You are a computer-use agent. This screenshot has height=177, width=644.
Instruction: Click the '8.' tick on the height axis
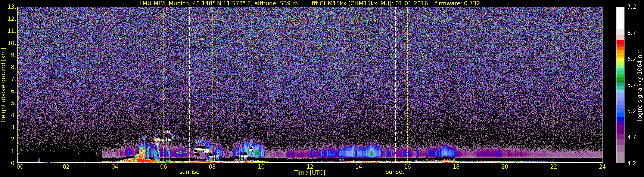click(x=13, y=67)
